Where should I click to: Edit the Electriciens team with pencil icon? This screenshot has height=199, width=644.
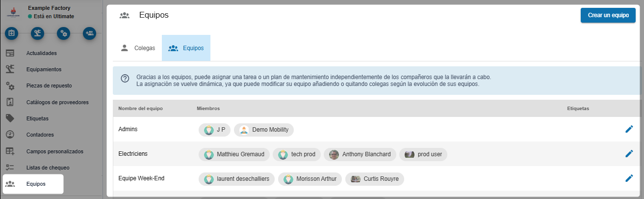pos(629,154)
